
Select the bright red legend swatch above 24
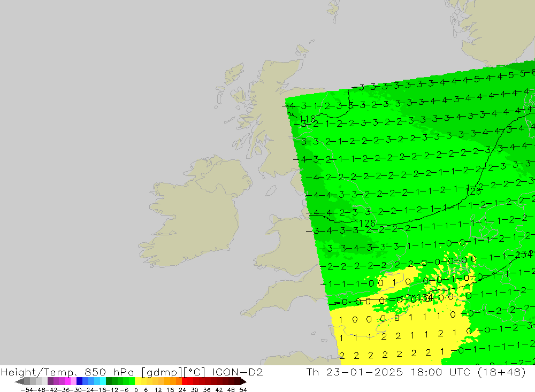[185, 381]
